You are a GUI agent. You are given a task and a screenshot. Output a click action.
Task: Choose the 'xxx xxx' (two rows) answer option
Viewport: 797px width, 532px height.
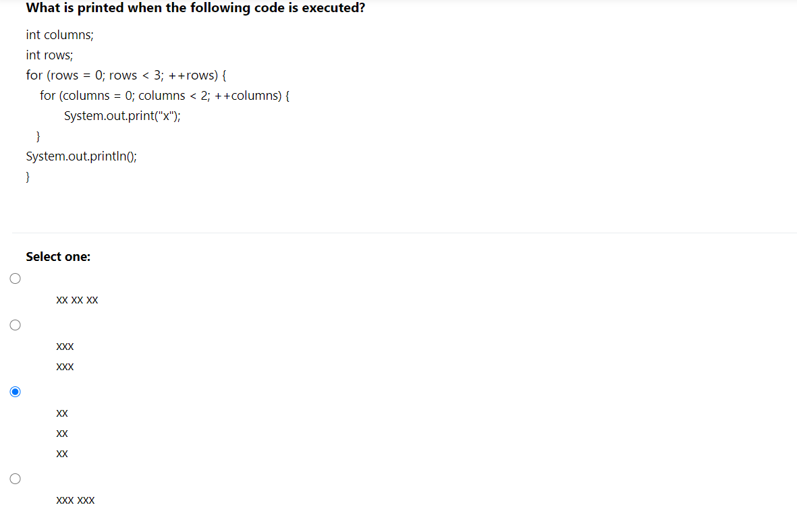[x=15, y=478]
